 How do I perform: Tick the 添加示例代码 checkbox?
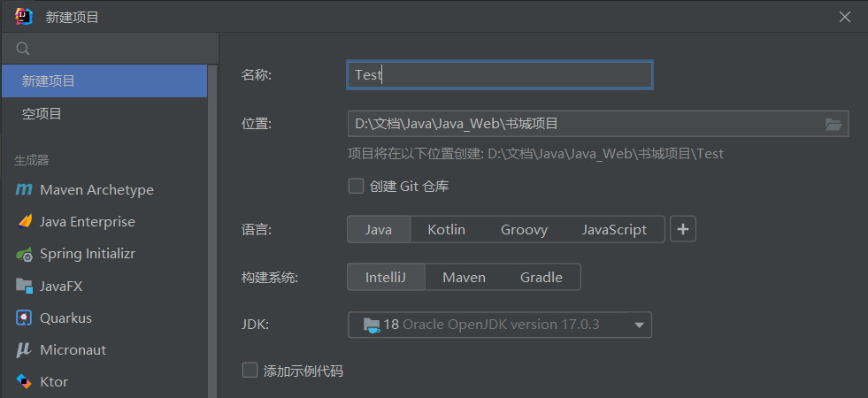click(250, 371)
